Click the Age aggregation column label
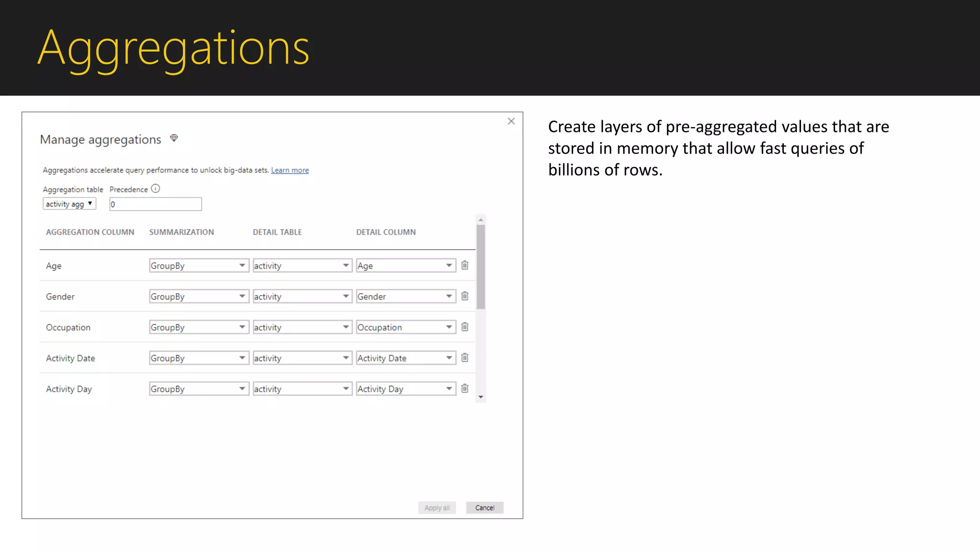This screenshot has height=551, width=980. (x=54, y=266)
